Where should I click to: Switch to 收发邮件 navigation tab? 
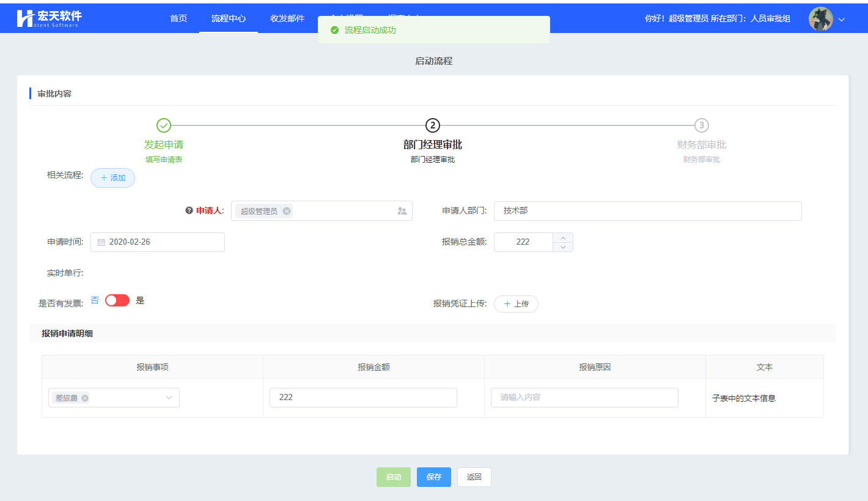click(x=287, y=18)
